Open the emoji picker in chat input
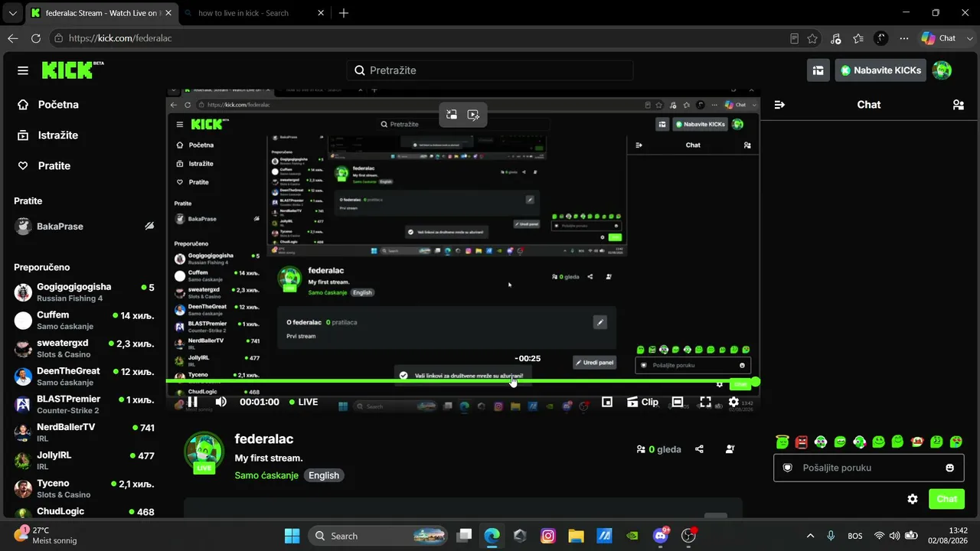 pos(950,468)
